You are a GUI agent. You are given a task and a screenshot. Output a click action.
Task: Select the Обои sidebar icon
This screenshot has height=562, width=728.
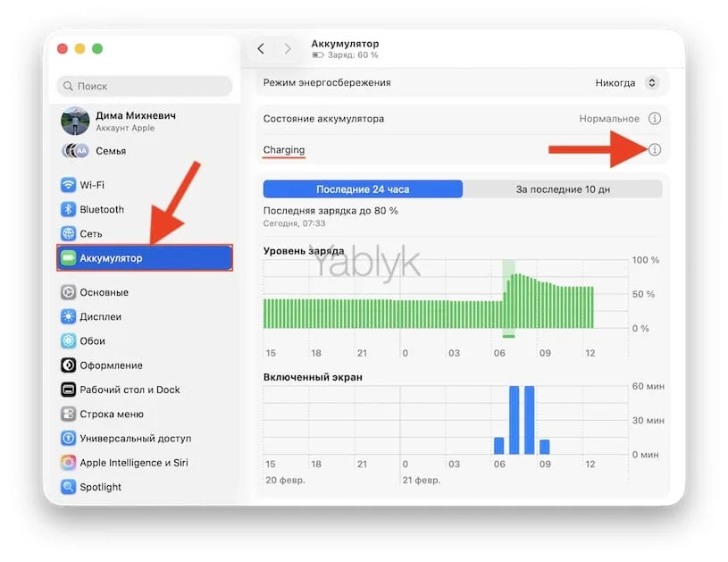point(85,340)
